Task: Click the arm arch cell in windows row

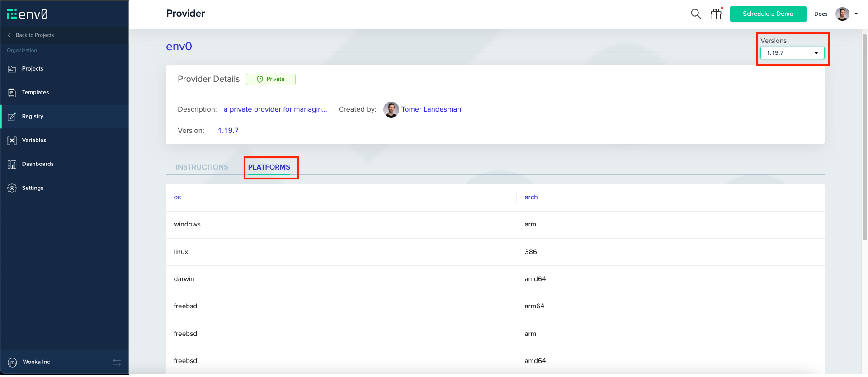Action: pos(530,225)
